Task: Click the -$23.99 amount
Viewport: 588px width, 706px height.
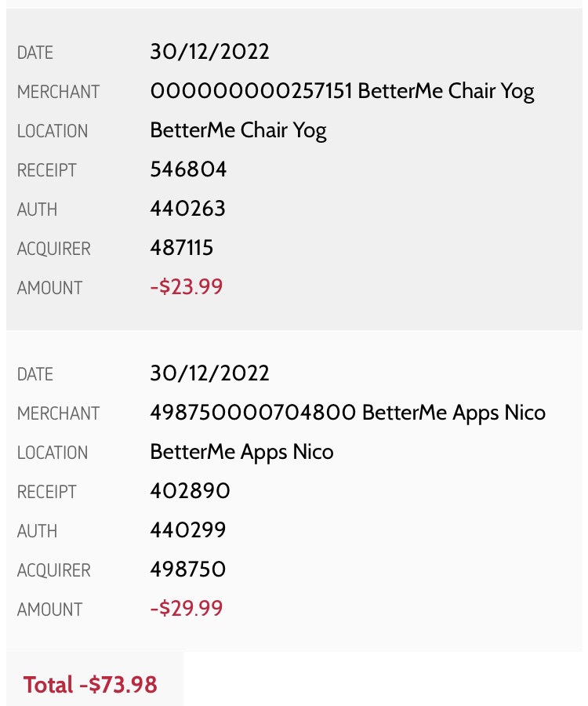Action: (186, 287)
